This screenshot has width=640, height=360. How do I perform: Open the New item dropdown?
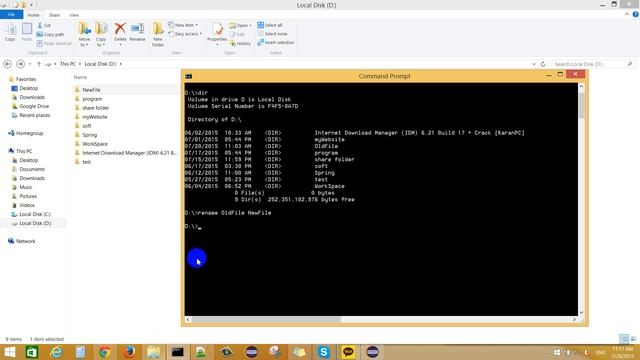point(183,25)
